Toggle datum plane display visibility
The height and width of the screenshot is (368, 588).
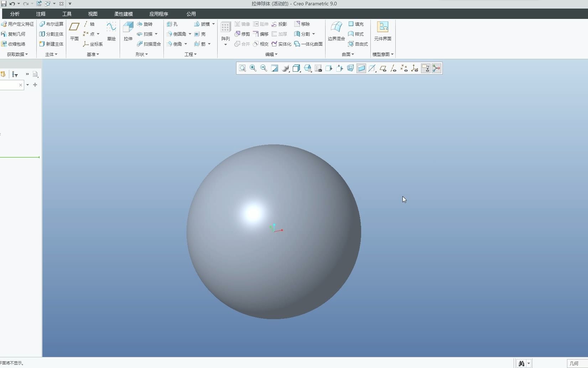pyautogui.click(x=383, y=68)
